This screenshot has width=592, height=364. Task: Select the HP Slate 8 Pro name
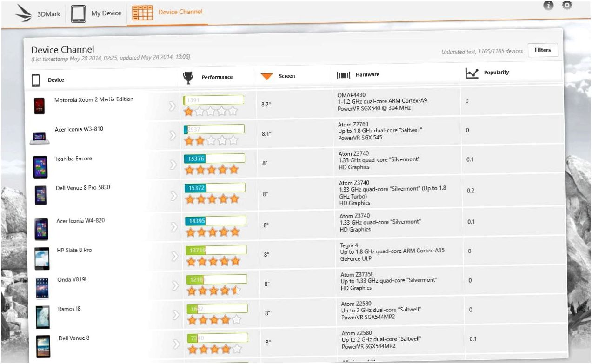click(x=74, y=250)
